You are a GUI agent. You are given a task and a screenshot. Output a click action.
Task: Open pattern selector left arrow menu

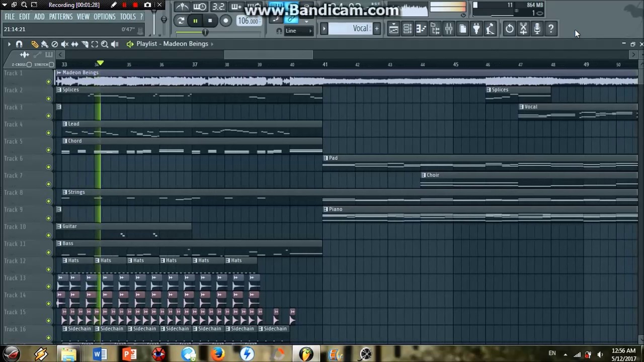pos(324,29)
